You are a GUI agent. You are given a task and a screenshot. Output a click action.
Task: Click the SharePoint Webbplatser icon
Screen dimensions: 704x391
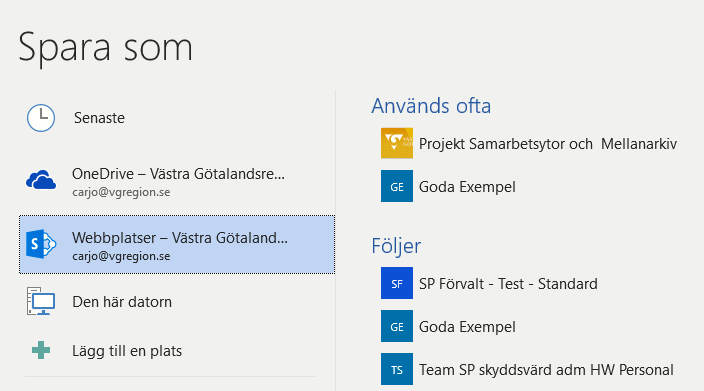click(x=41, y=244)
